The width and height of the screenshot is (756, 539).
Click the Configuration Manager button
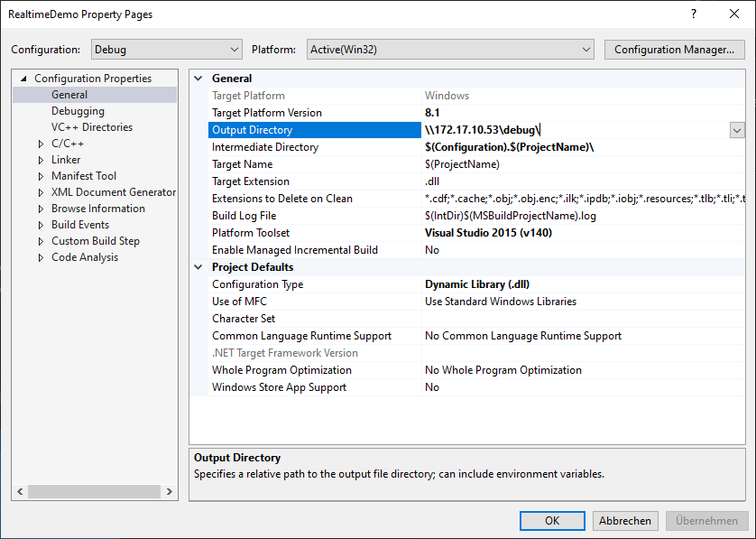point(674,49)
